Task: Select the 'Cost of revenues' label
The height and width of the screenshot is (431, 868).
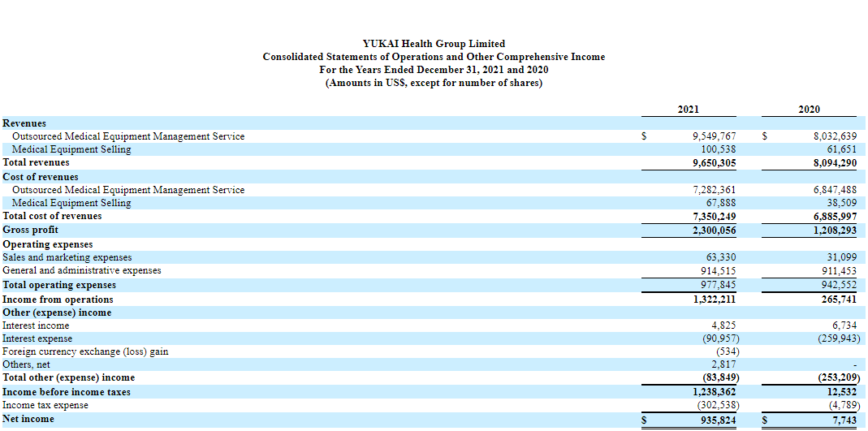Action: (x=41, y=177)
